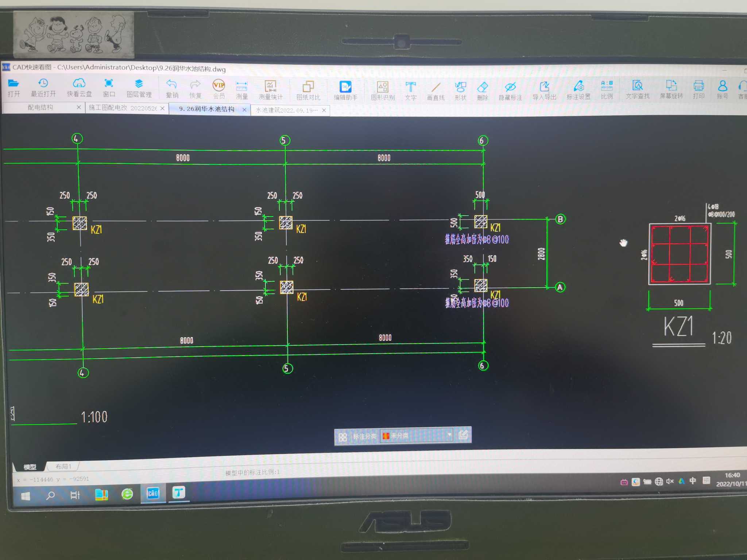The width and height of the screenshot is (747, 560).
Task: Toggle the 中 input method indicator
Action: (x=693, y=481)
